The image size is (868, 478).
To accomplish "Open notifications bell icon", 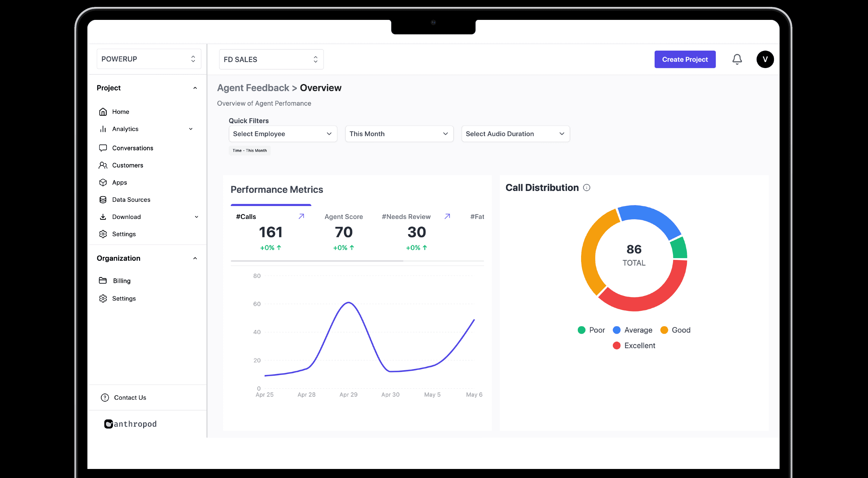I will point(737,59).
